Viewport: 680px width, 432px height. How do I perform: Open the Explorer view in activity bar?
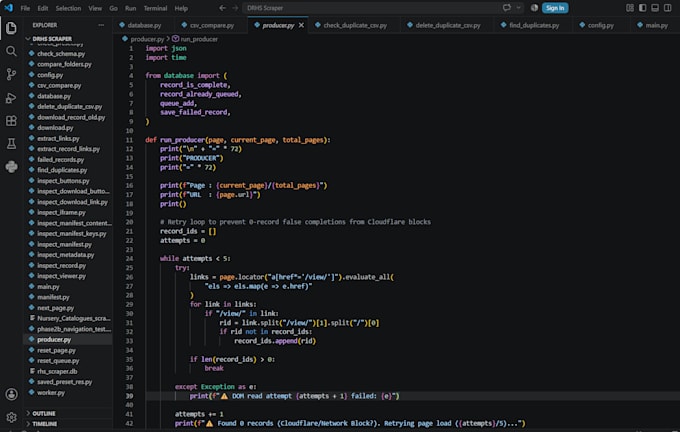coord(11,28)
